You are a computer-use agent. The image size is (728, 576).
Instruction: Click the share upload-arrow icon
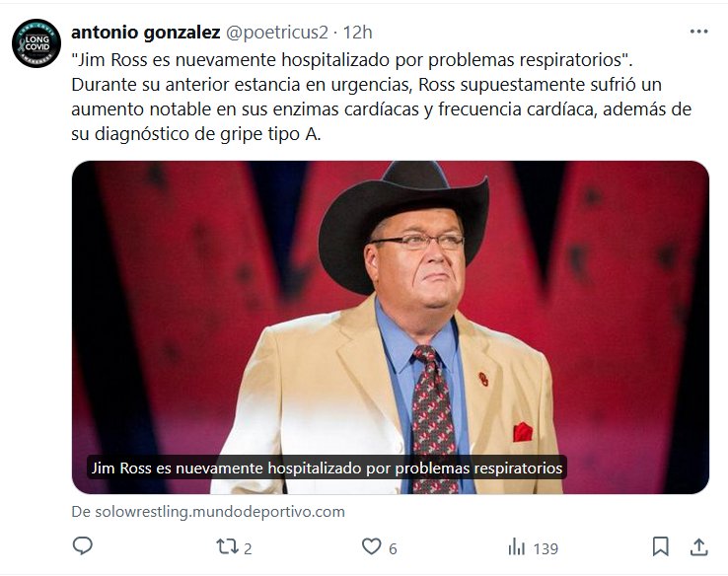click(698, 546)
